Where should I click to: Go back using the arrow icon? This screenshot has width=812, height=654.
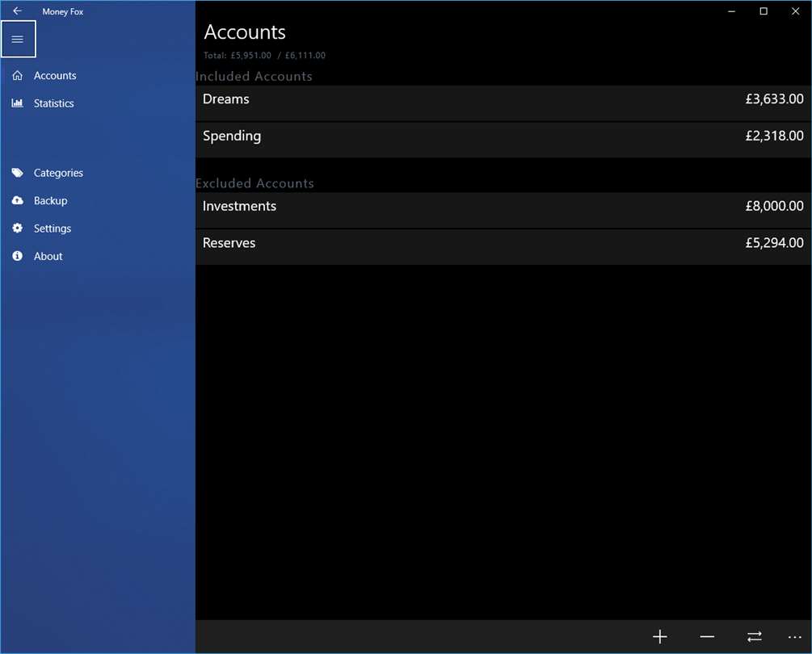17,10
